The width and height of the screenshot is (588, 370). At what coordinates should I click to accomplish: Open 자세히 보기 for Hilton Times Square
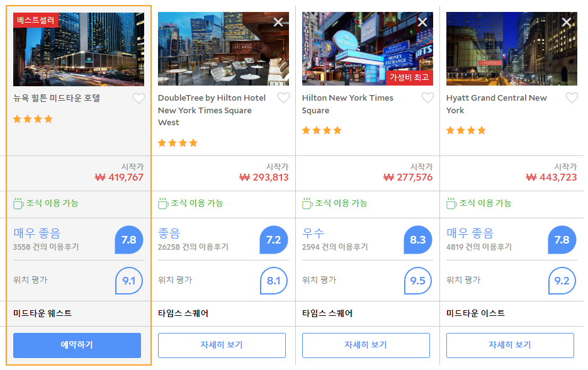click(366, 345)
